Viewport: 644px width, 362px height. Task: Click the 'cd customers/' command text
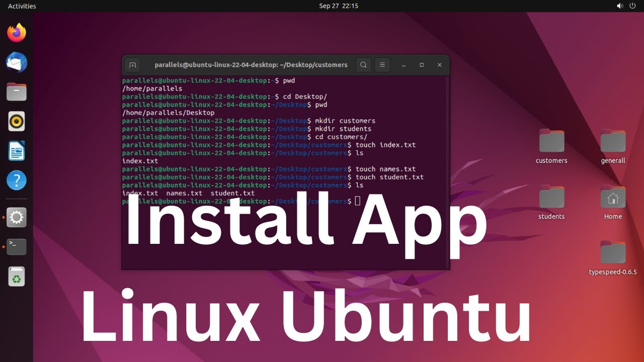pyautogui.click(x=341, y=137)
